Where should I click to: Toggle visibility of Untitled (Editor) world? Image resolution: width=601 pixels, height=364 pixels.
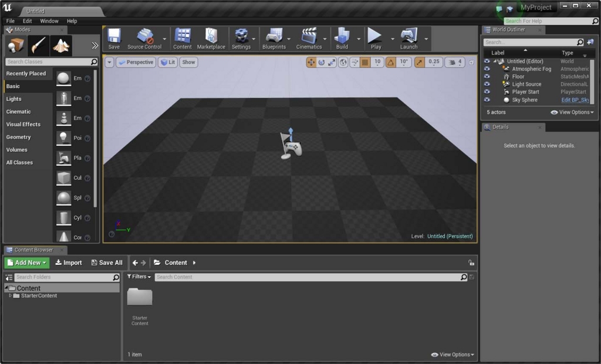tap(487, 61)
